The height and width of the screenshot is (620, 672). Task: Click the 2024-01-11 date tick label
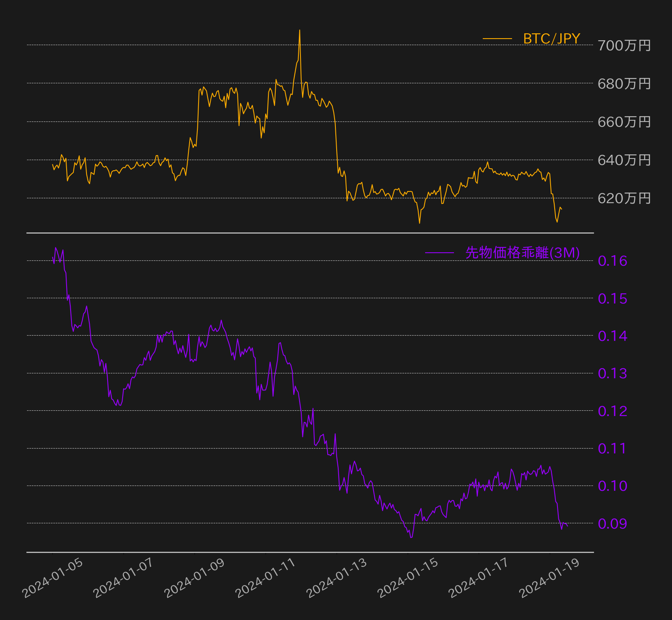tap(265, 578)
